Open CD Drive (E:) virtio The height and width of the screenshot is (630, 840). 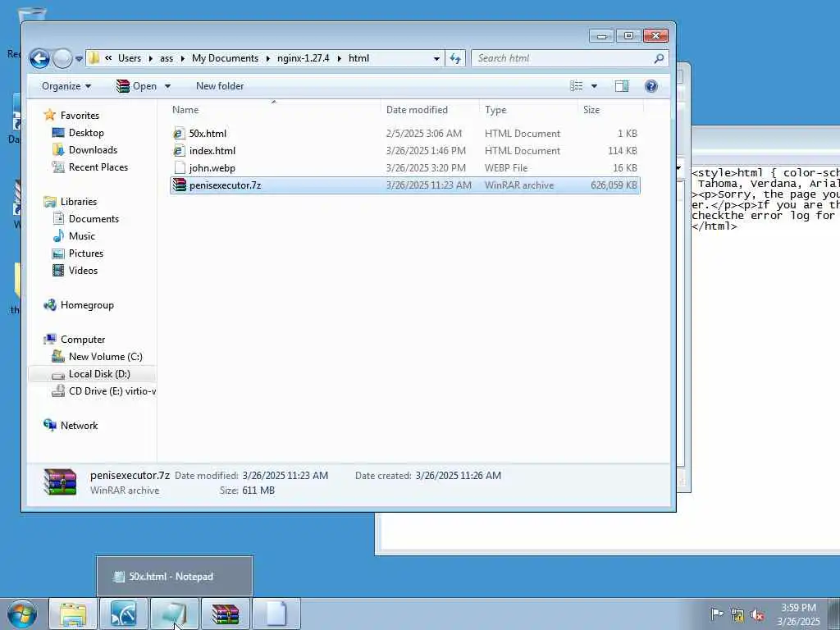point(112,391)
